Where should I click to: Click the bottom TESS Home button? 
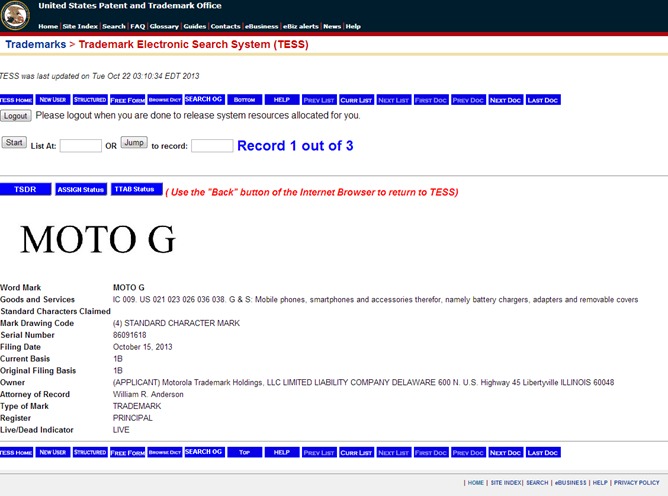pos(16,452)
